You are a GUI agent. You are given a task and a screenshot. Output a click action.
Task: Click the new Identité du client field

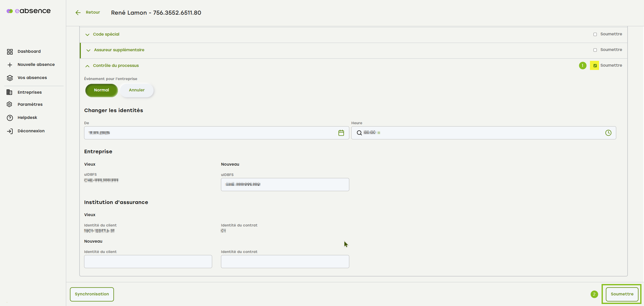(x=148, y=262)
